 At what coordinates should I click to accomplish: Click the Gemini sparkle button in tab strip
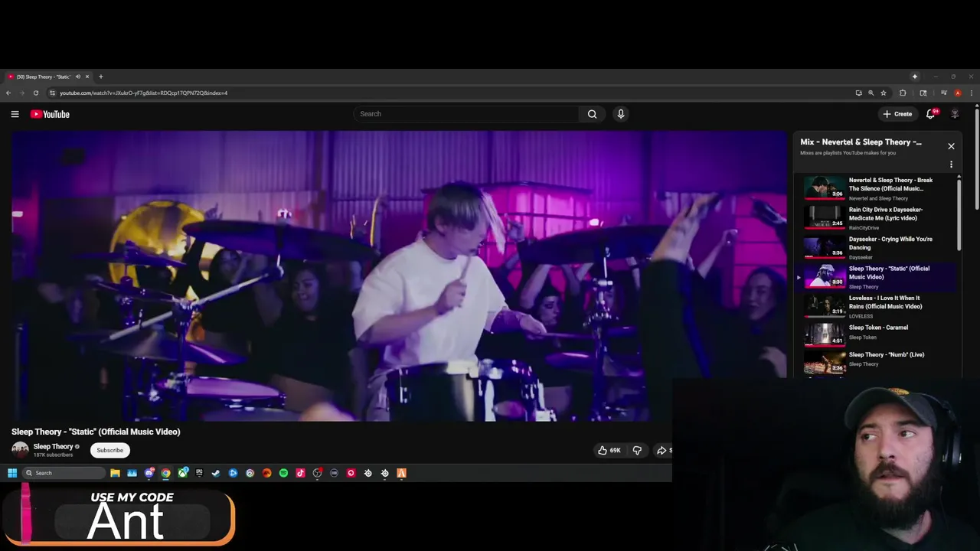(915, 77)
